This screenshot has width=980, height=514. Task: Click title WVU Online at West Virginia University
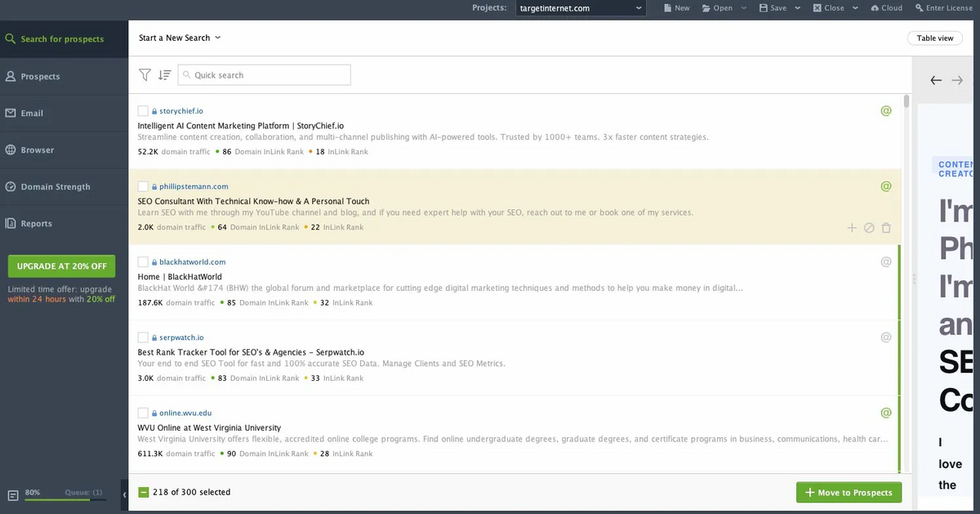[x=209, y=428]
